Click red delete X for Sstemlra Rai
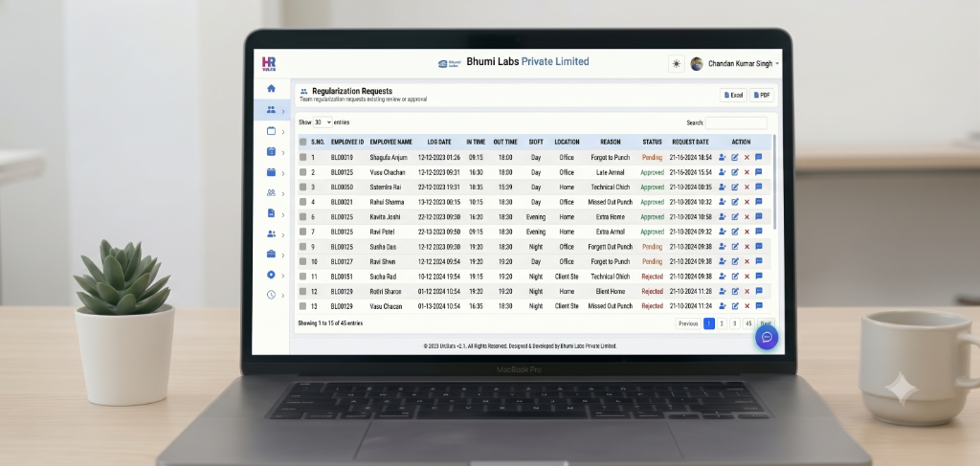Viewport: 980px width, 466px height. point(746,188)
